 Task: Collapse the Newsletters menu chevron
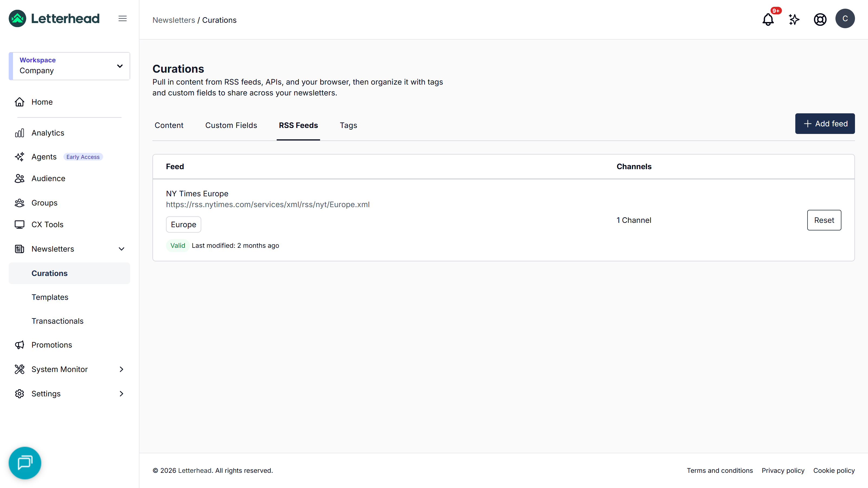tap(122, 249)
